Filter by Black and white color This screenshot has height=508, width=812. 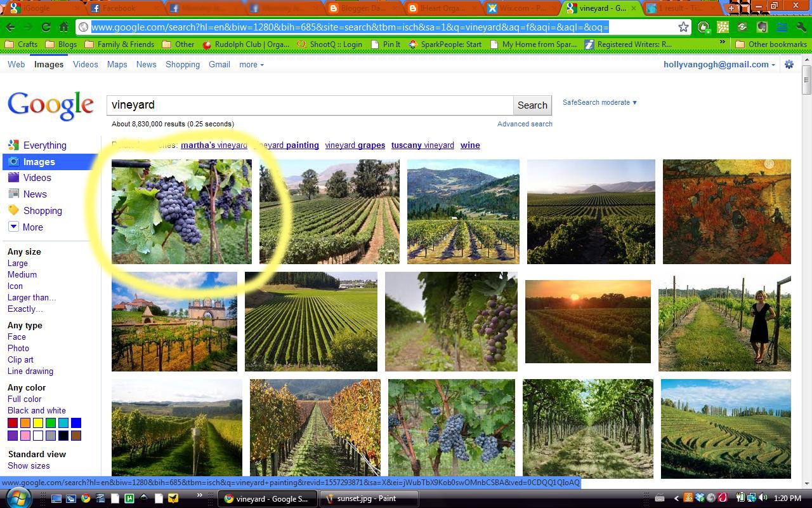click(37, 411)
